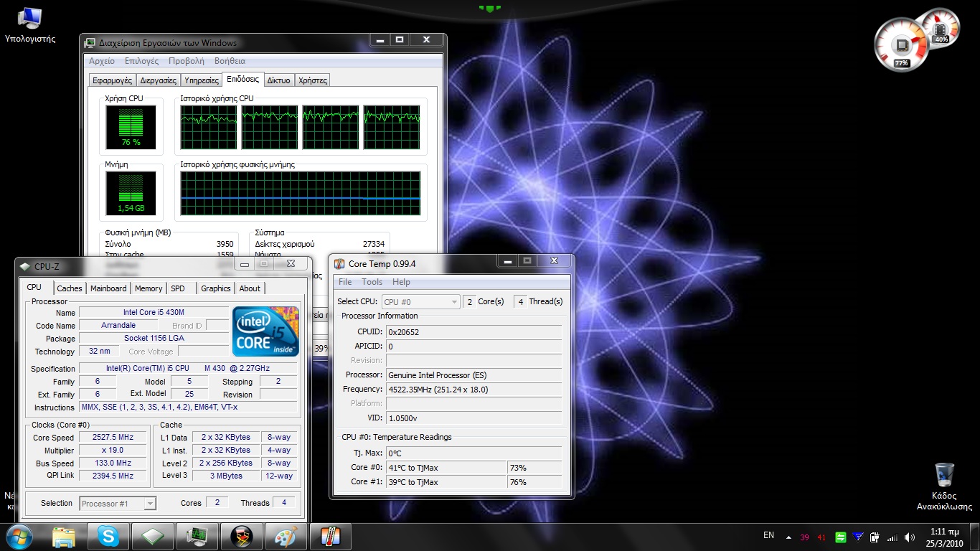980x551 pixels.
Task: Switch to the Δίκτυο tab in Task Manager
Action: pyautogui.click(x=278, y=80)
